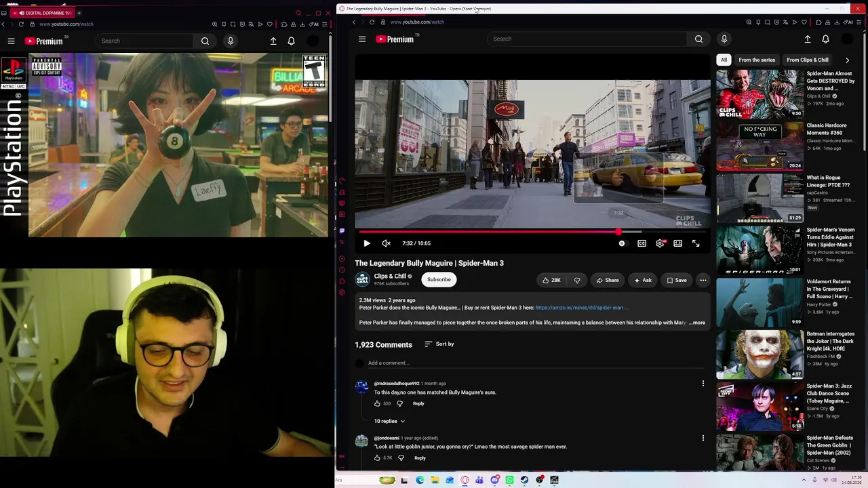The width and height of the screenshot is (868, 488).
Task: Select the All filter chip
Action: point(724,60)
